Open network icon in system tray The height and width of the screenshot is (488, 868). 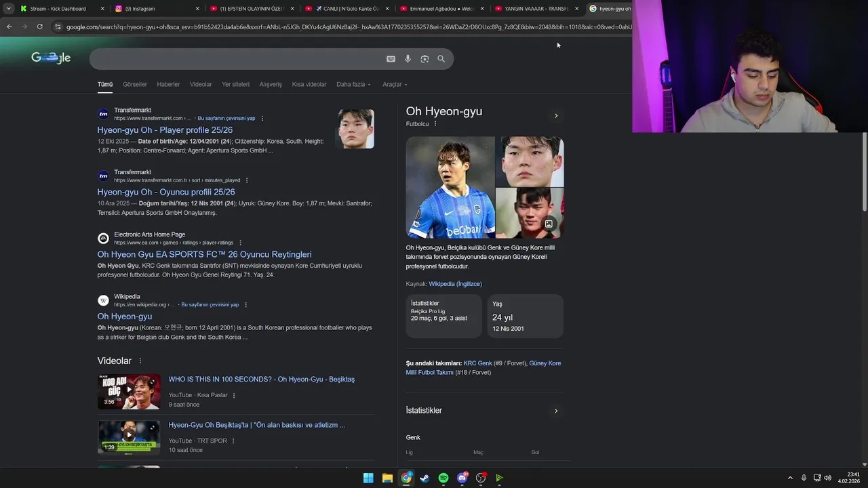816,478
